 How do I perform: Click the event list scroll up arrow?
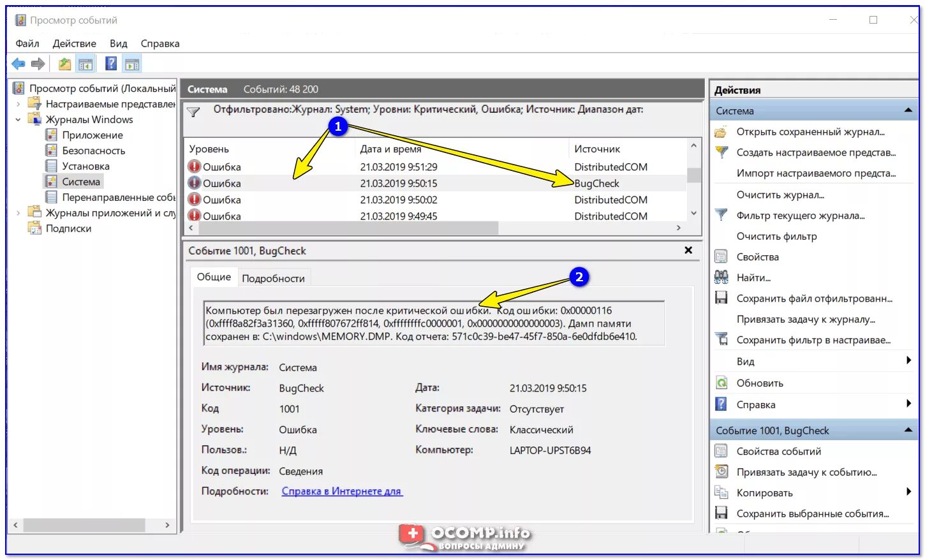[694, 146]
